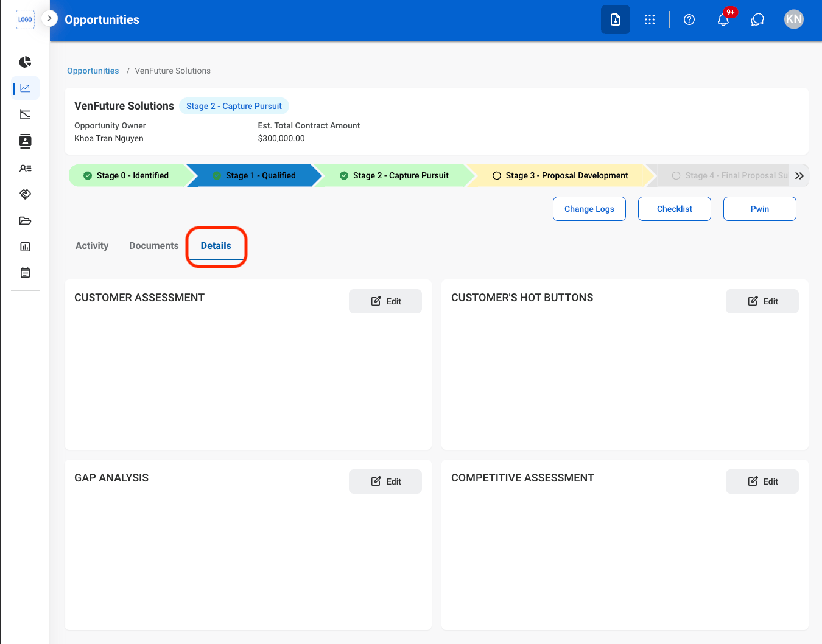Edit the Competitive Assessment section

coord(762,481)
